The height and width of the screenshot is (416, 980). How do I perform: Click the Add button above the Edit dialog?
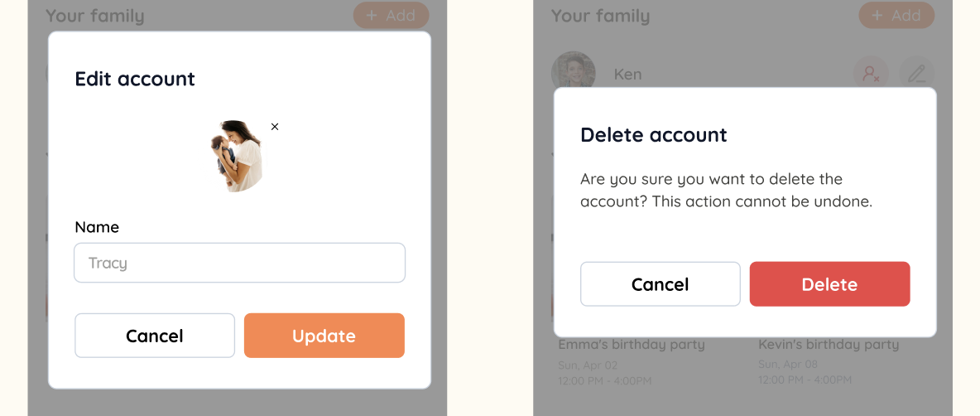point(392,15)
